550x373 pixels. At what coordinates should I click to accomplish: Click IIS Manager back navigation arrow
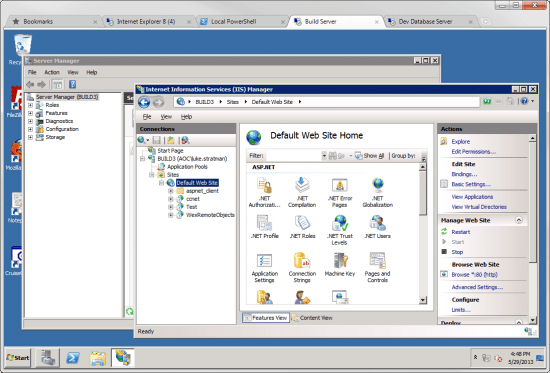(144, 102)
